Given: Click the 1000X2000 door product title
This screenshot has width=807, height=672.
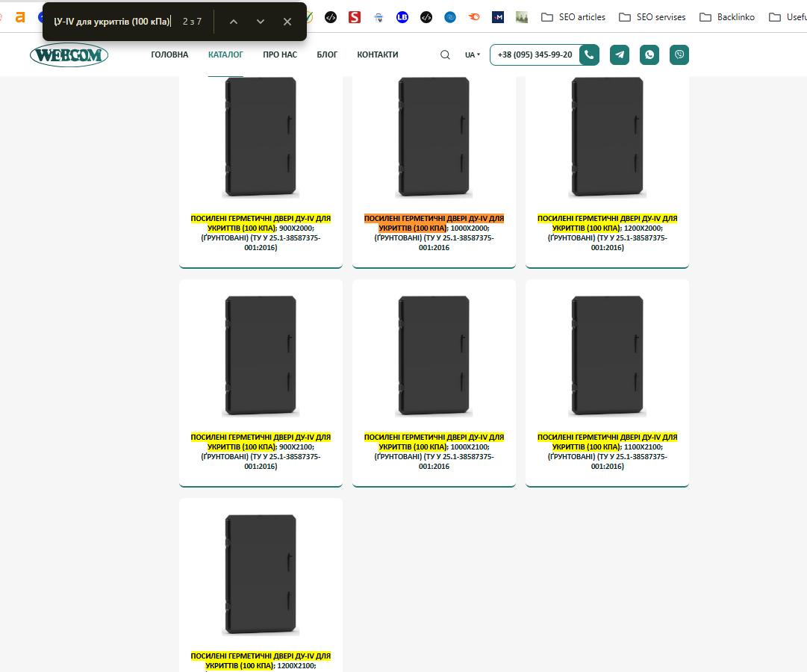Looking at the screenshot, I should (x=434, y=233).
